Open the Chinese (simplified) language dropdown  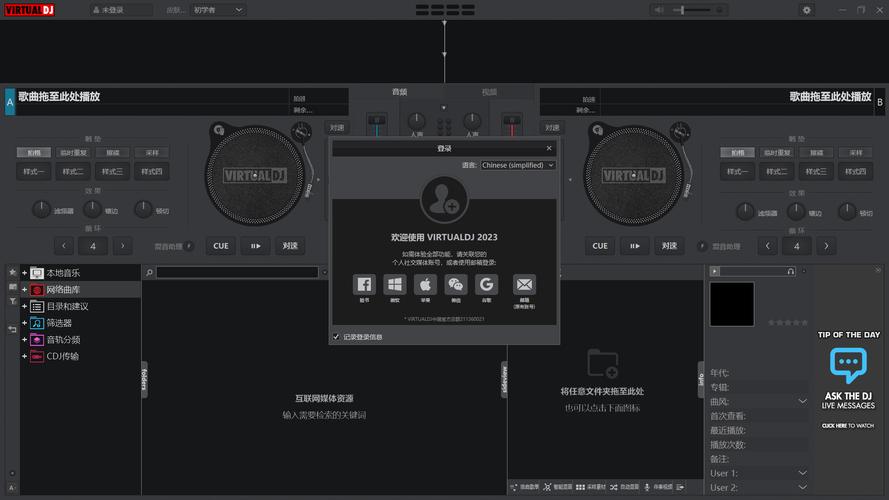click(517, 165)
